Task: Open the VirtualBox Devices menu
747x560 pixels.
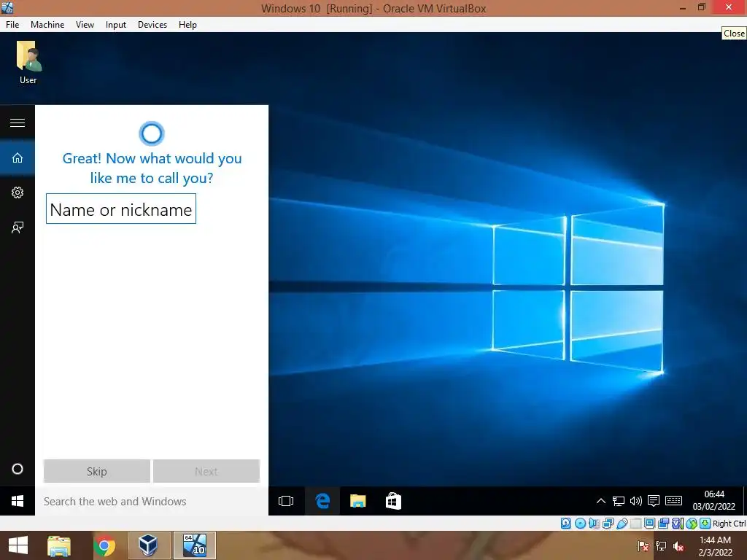Action: 152,25
